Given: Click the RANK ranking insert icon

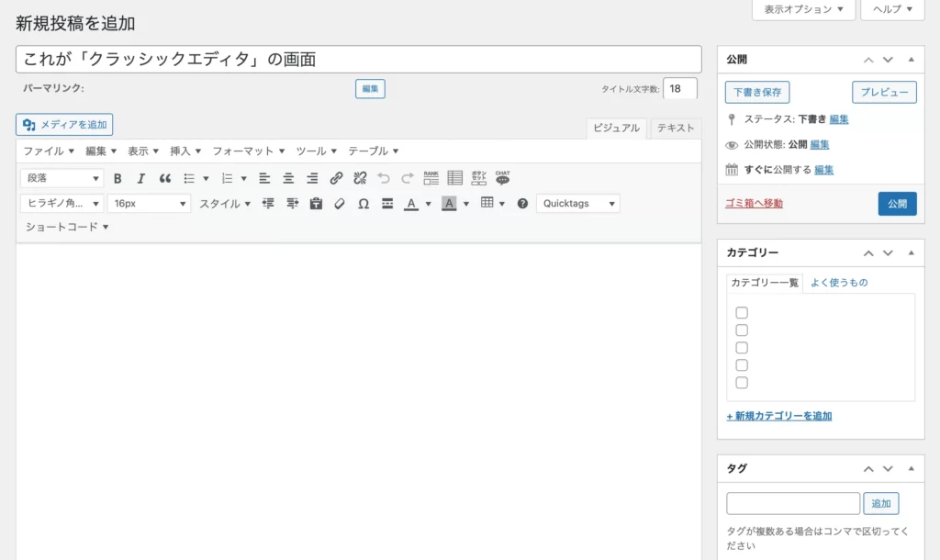Looking at the screenshot, I should [x=431, y=178].
